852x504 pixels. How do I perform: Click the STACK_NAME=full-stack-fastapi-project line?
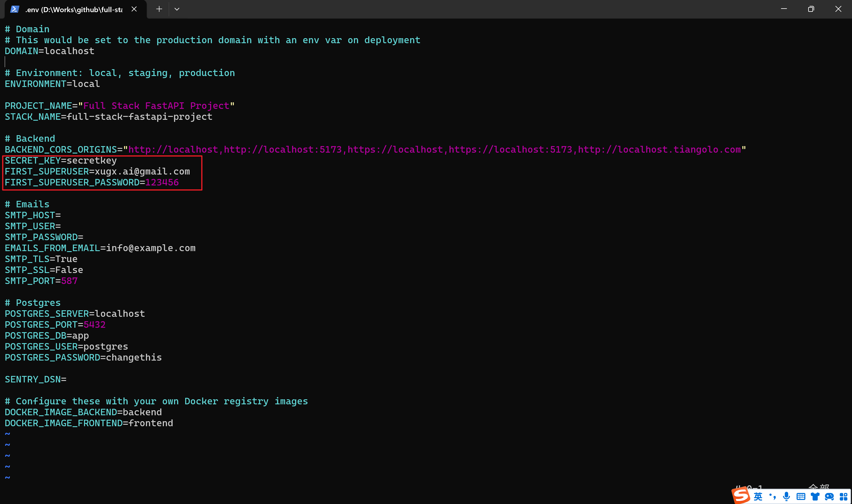(x=109, y=117)
